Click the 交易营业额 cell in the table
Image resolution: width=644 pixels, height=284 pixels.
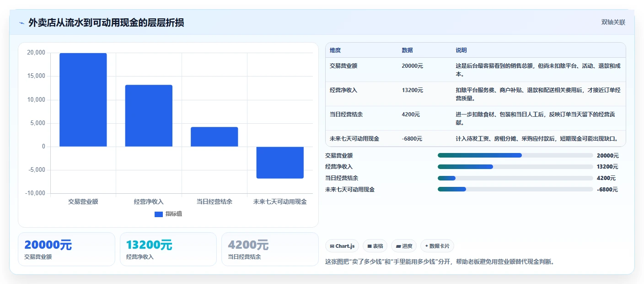(343, 66)
